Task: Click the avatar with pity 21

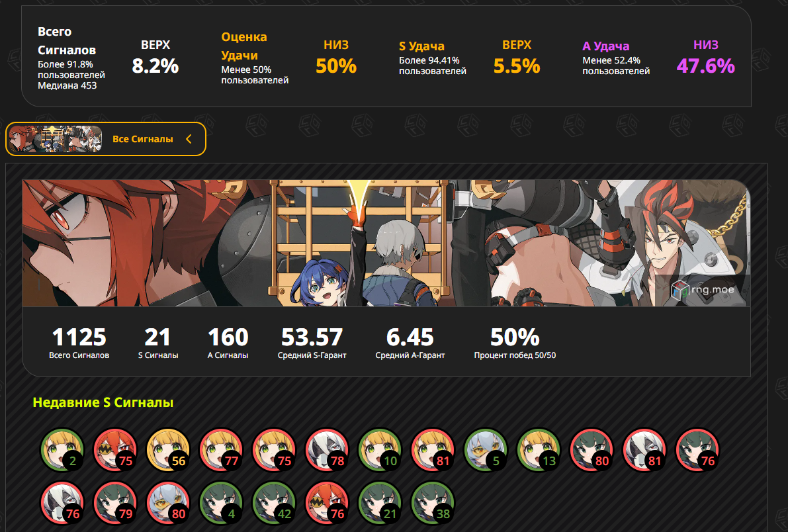Action: tap(379, 503)
